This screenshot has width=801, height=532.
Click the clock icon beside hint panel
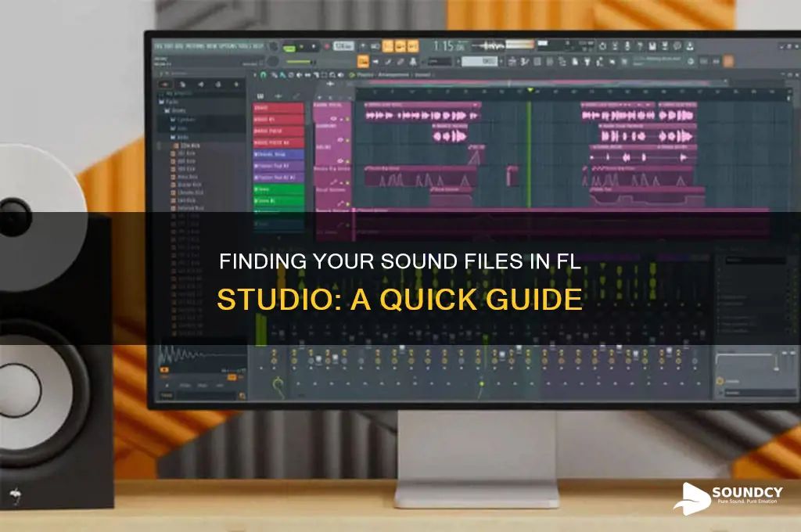coord(691,61)
